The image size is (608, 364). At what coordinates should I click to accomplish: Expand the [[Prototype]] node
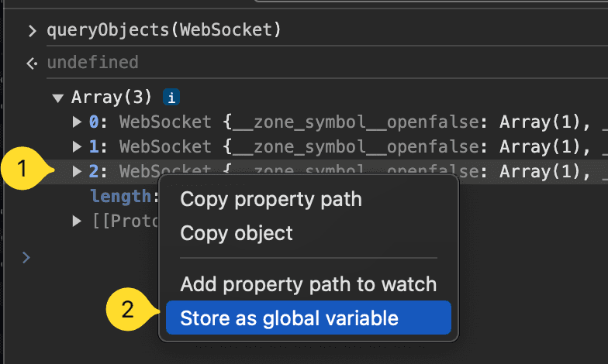point(77,221)
